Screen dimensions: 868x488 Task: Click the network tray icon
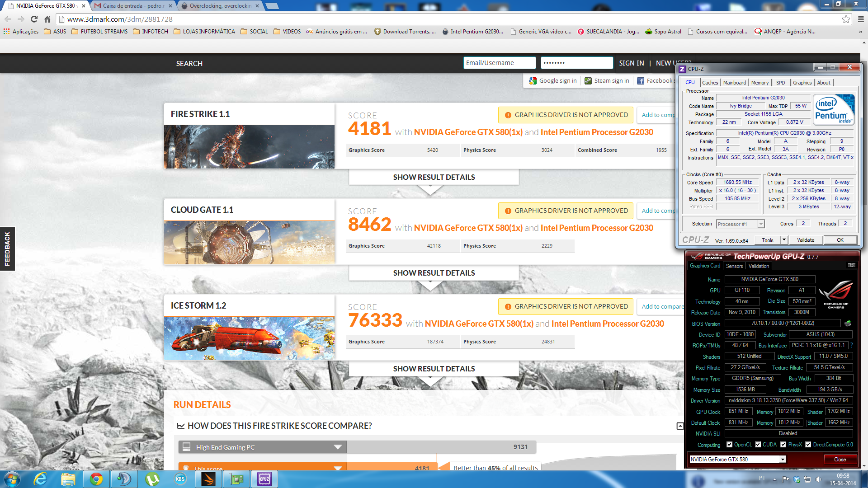pos(807,479)
